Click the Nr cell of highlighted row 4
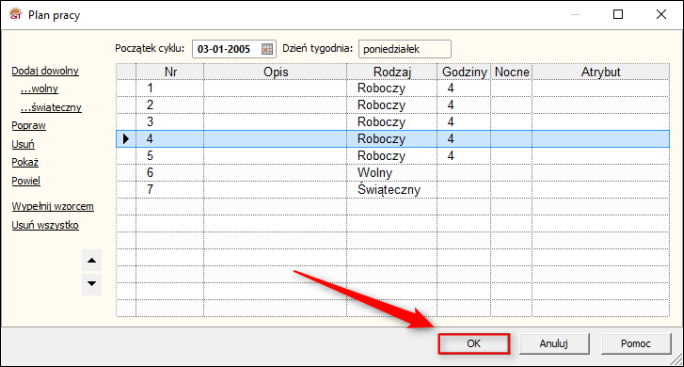The height and width of the screenshot is (367, 684). (170, 139)
